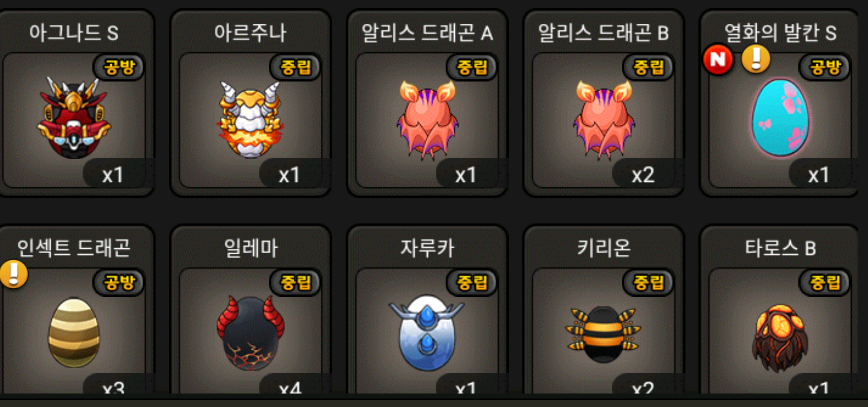This screenshot has width=868, height=407.
Task: Select the 아르주나 horned flame egg
Action: (x=250, y=119)
